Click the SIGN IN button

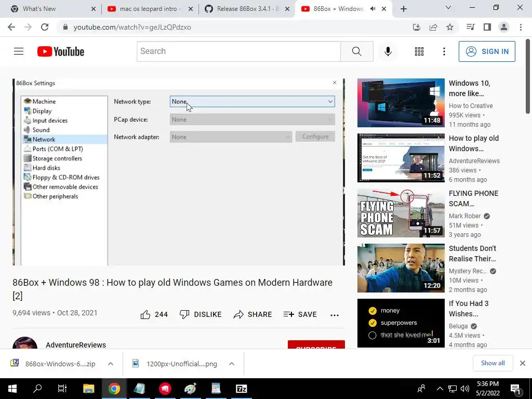click(x=487, y=51)
